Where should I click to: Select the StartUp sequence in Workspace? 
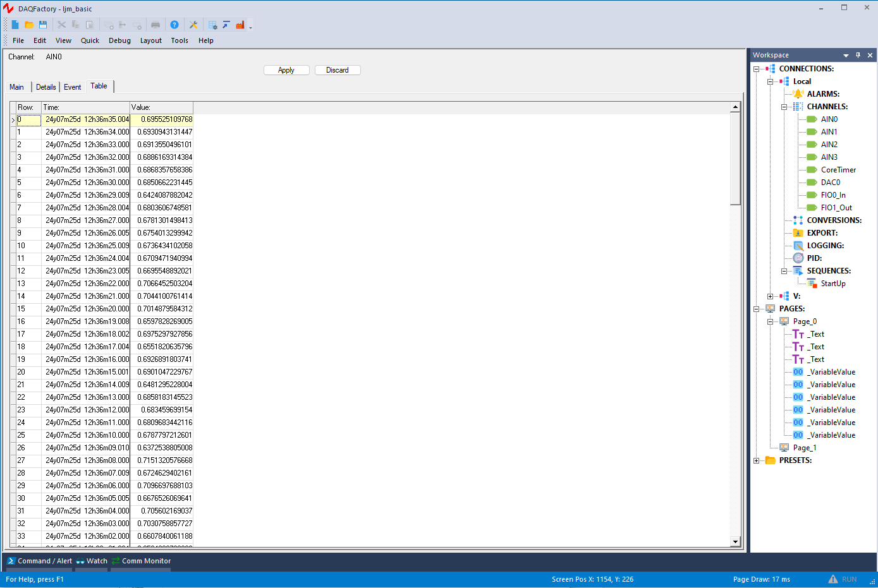(832, 284)
